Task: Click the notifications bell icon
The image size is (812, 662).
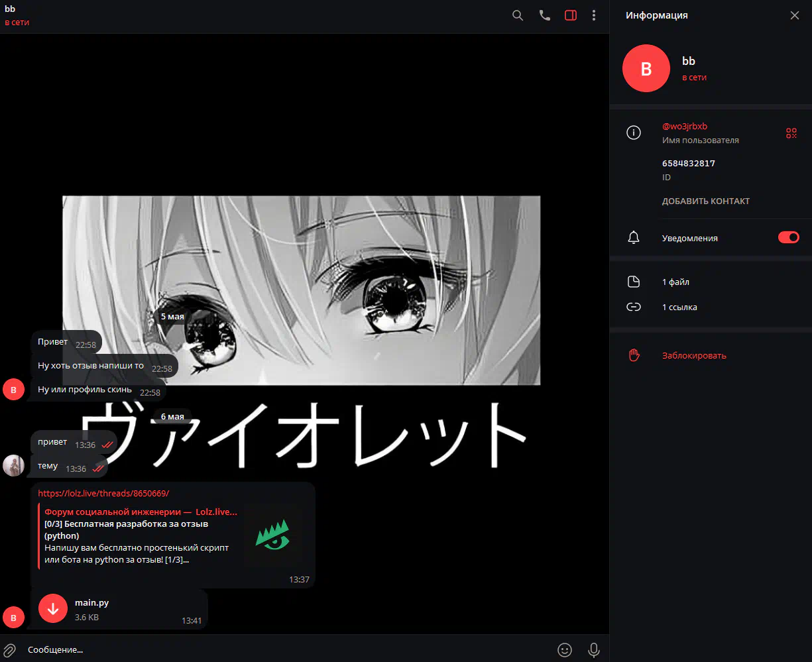Action: point(634,237)
